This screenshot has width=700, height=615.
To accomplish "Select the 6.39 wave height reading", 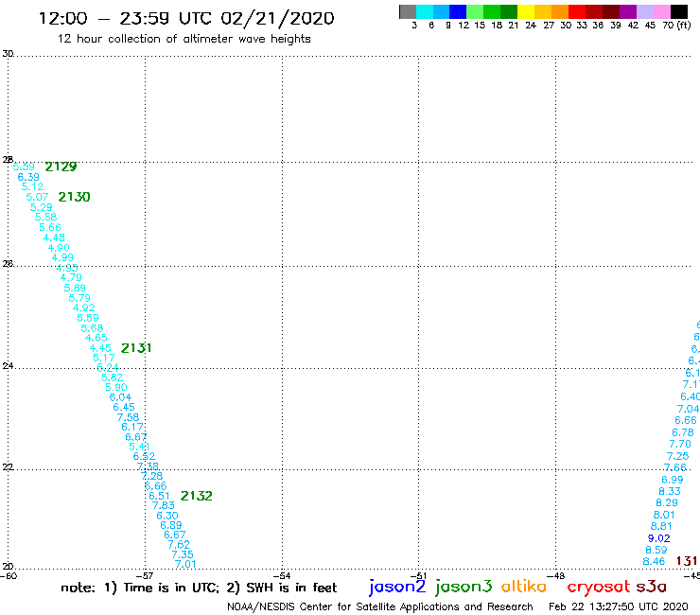I will pyautogui.click(x=28, y=177).
